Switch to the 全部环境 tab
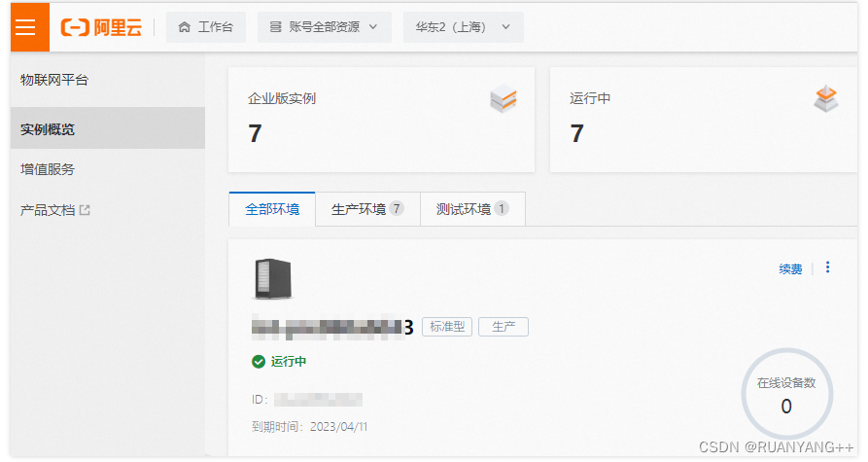The height and width of the screenshot is (462, 868). click(272, 209)
